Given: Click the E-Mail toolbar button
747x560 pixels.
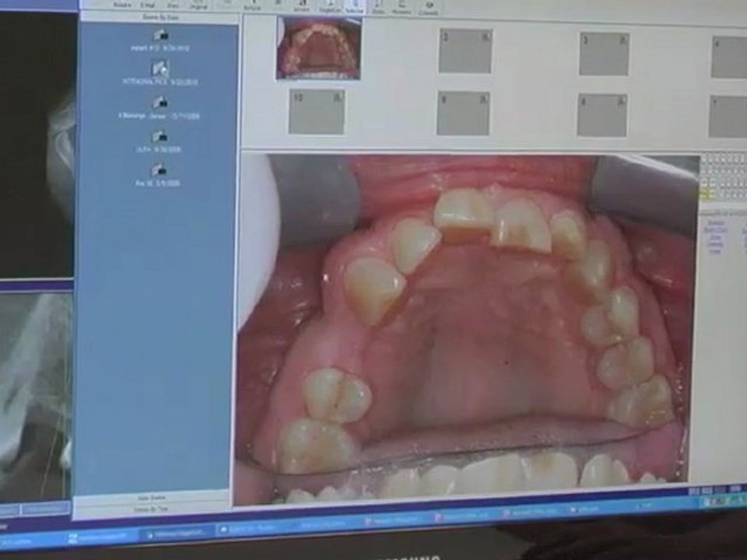Looking at the screenshot, I should pos(147,4).
